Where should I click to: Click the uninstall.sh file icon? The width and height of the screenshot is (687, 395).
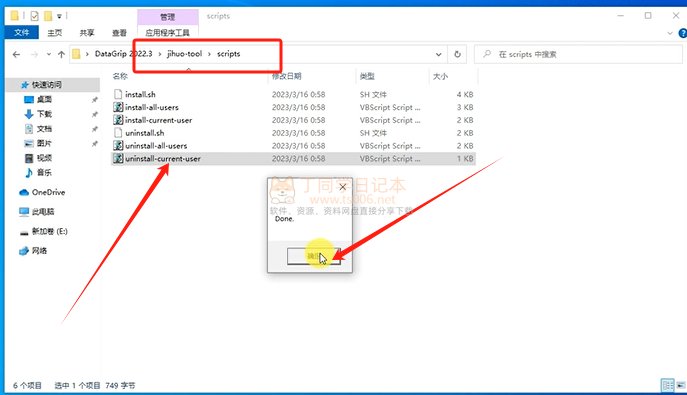coord(118,133)
